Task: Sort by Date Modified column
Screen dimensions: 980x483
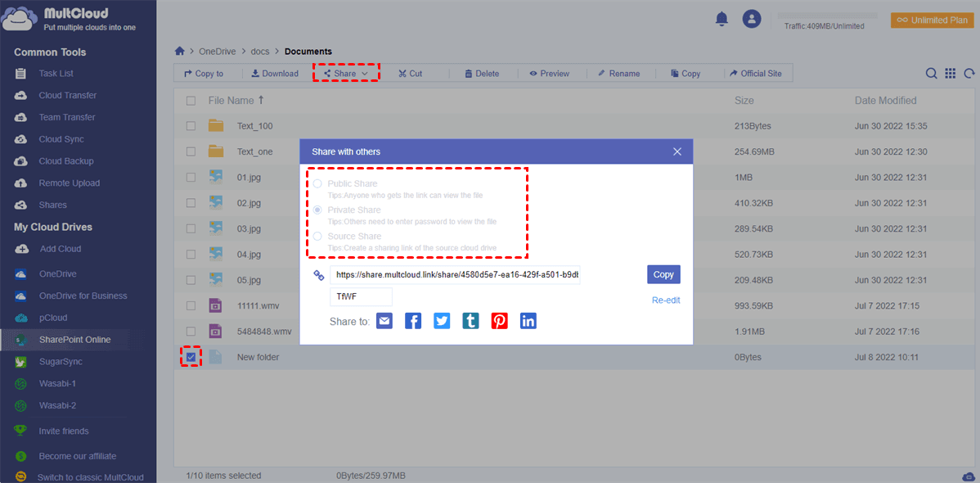Action: tap(886, 101)
